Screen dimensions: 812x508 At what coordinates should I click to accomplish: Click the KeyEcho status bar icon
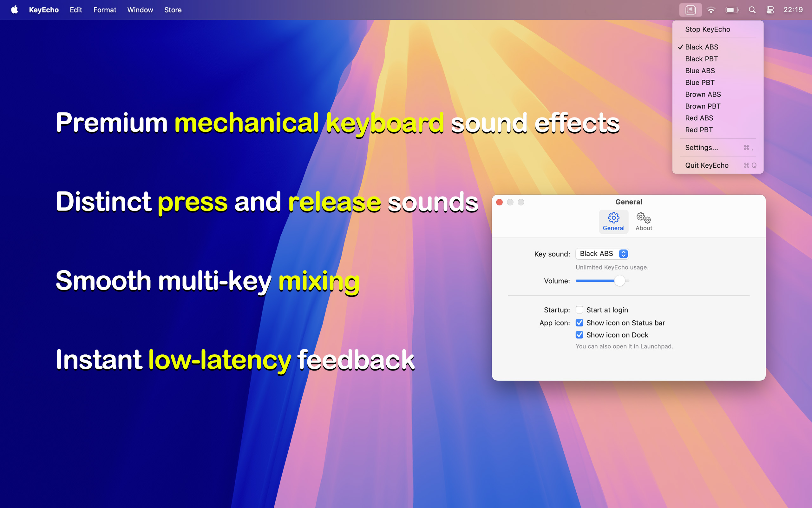point(690,10)
